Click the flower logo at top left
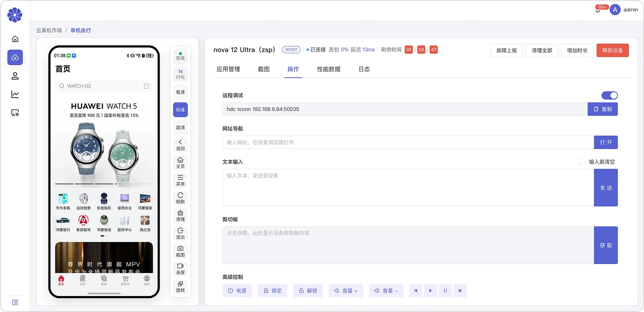This screenshot has width=644, height=312. pos(15,15)
